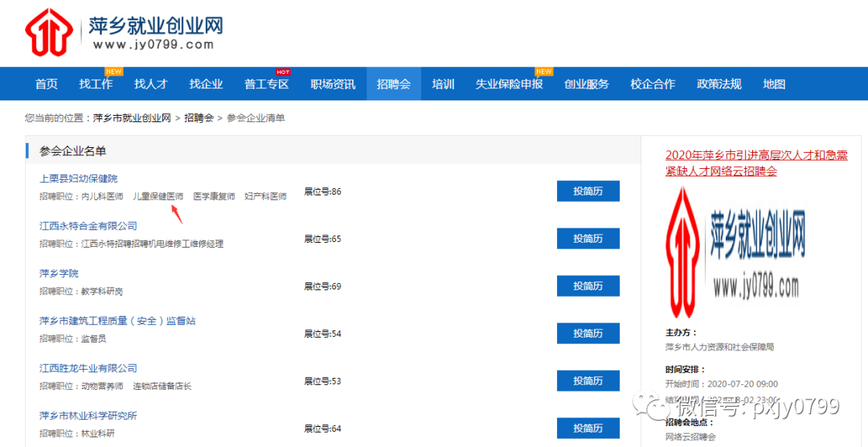This screenshot has width=868, height=447.
Task: Select 首工专区 with the HOT badge
Action: 266,84
